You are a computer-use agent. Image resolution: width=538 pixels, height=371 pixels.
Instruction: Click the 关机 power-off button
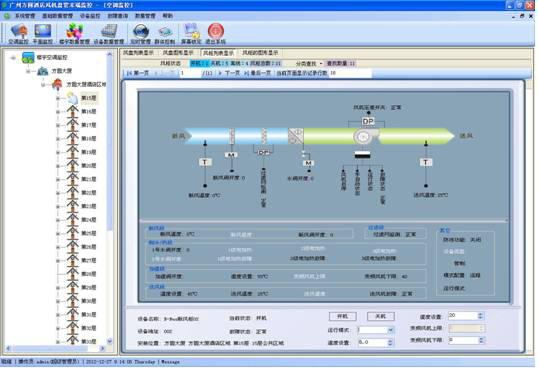click(x=381, y=316)
